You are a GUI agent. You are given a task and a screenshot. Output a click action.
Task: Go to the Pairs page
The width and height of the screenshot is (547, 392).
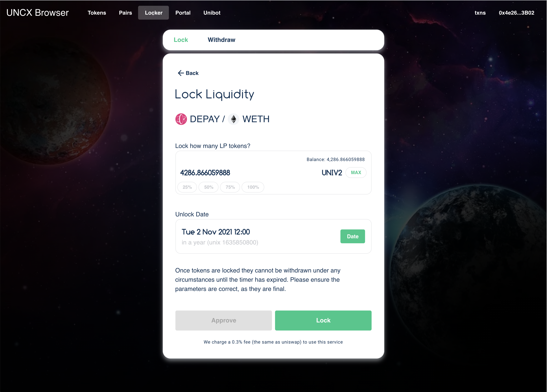coord(125,13)
